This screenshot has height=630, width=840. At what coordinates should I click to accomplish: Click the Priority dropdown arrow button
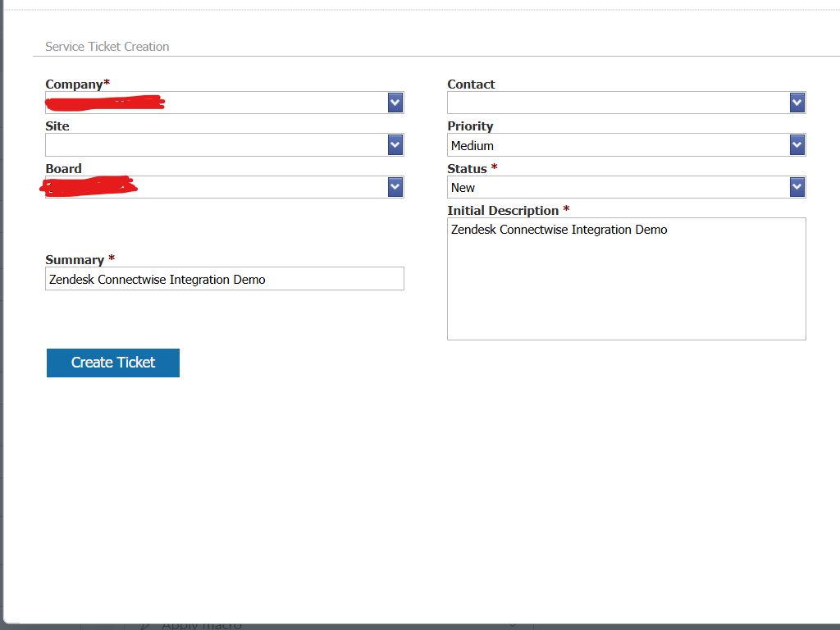pyautogui.click(x=797, y=145)
